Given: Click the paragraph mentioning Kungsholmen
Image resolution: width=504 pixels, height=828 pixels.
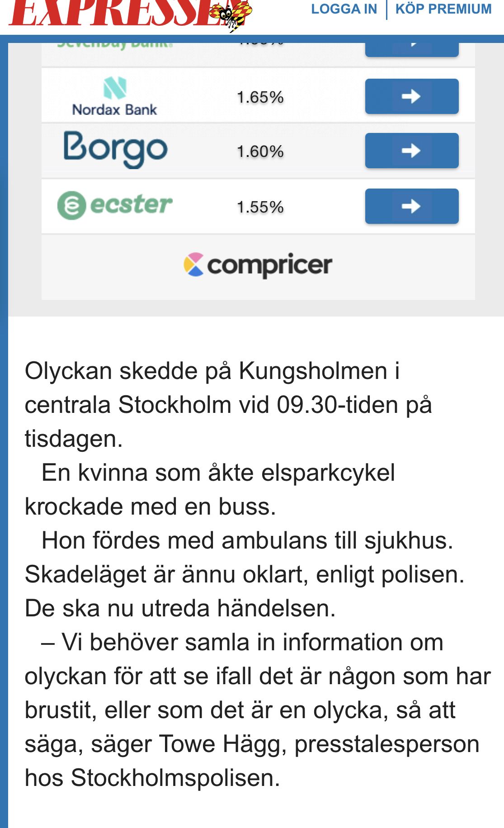Looking at the screenshot, I should (x=228, y=405).
